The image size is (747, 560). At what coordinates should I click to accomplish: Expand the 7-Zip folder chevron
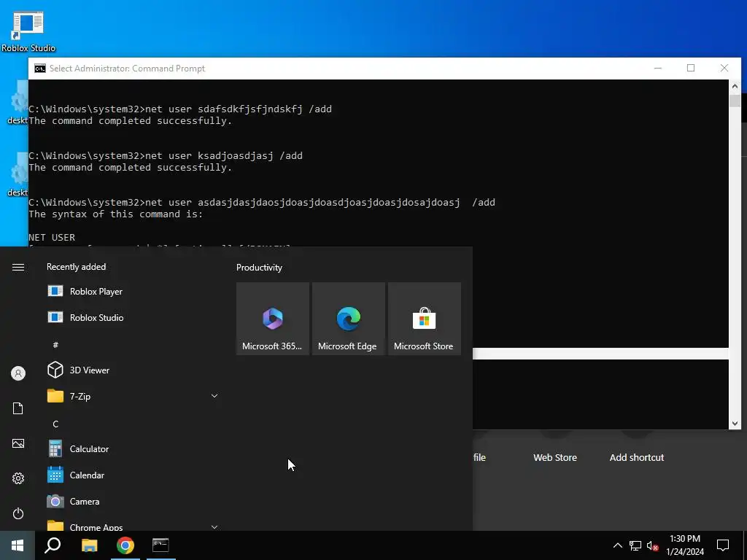pos(214,396)
